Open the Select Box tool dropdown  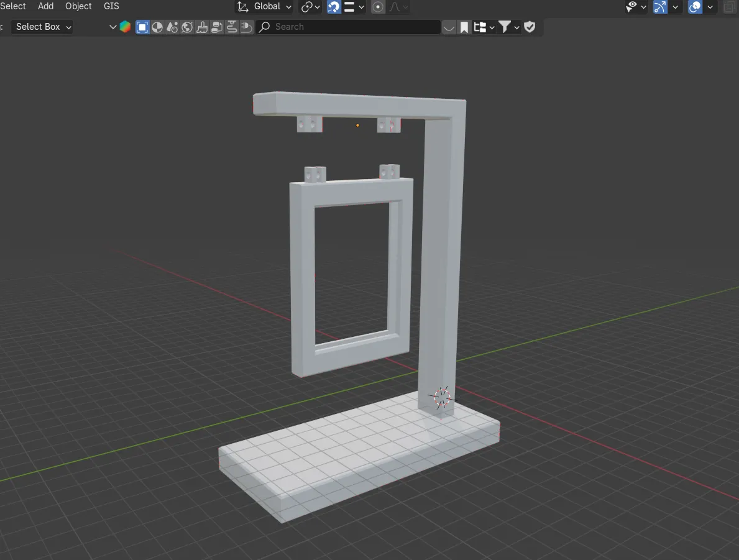[42, 27]
